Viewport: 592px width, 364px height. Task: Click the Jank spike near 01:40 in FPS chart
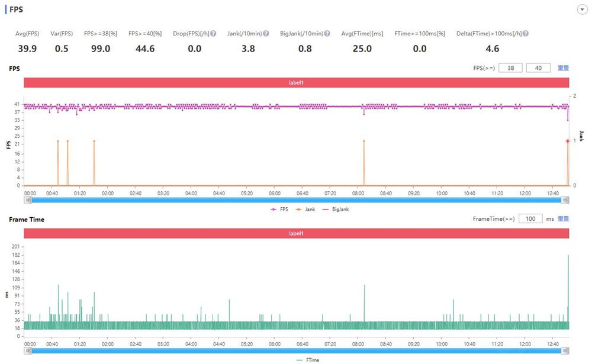tap(94, 141)
